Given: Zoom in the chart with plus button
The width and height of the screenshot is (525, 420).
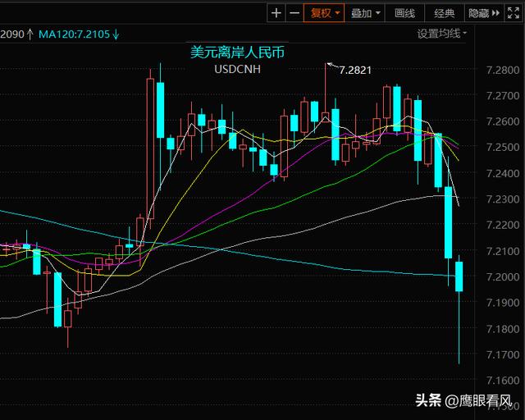Looking at the screenshot, I should pos(276,13).
